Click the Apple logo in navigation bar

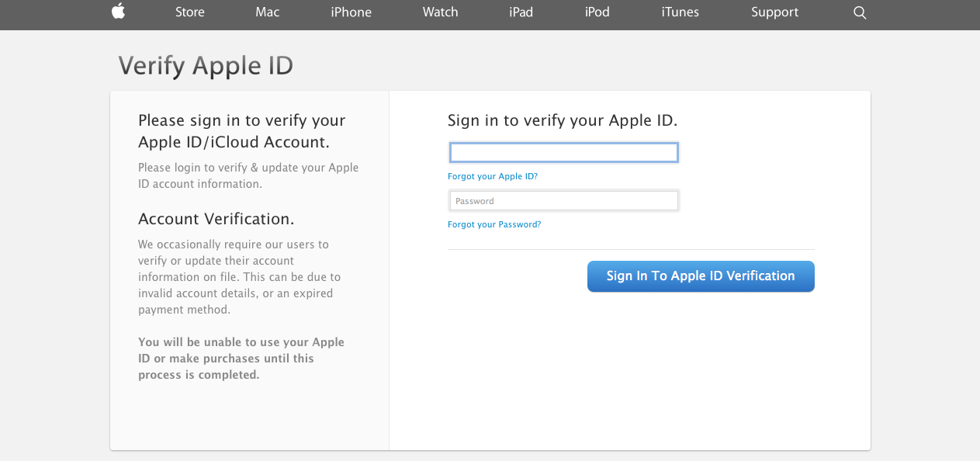pos(119,12)
